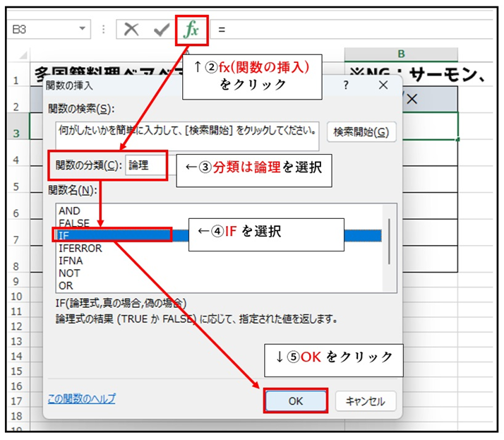Select AND in the function name list
504x440 pixels.
pyautogui.click(x=69, y=210)
